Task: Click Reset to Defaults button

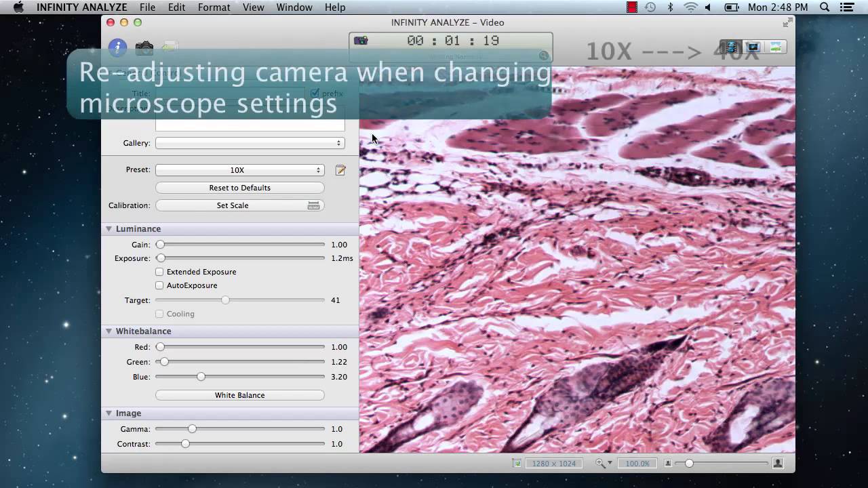Action: tap(240, 188)
